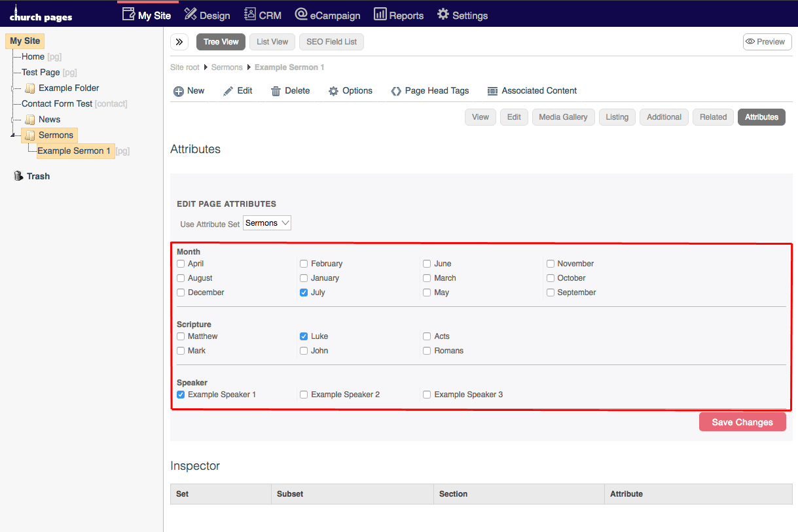Open Contact Form Test in tree
Screen dimensions: 798x532
[57, 104]
